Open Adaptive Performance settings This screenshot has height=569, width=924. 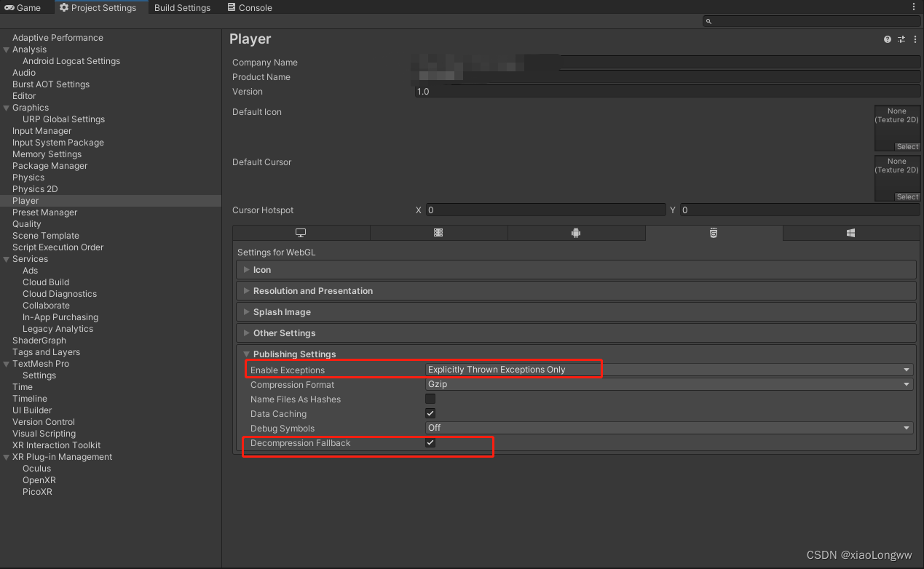tap(58, 38)
